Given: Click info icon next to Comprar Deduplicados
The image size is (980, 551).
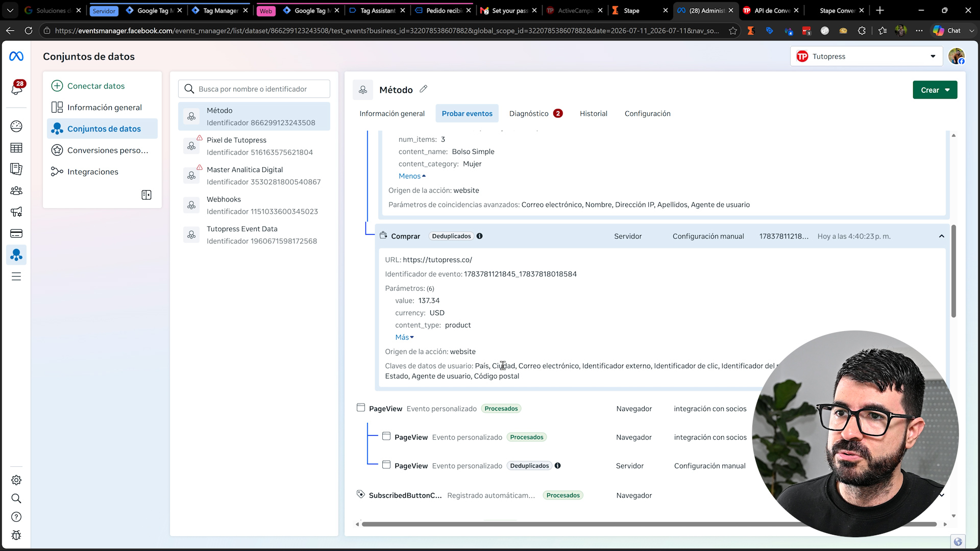Looking at the screenshot, I should [479, 236].
